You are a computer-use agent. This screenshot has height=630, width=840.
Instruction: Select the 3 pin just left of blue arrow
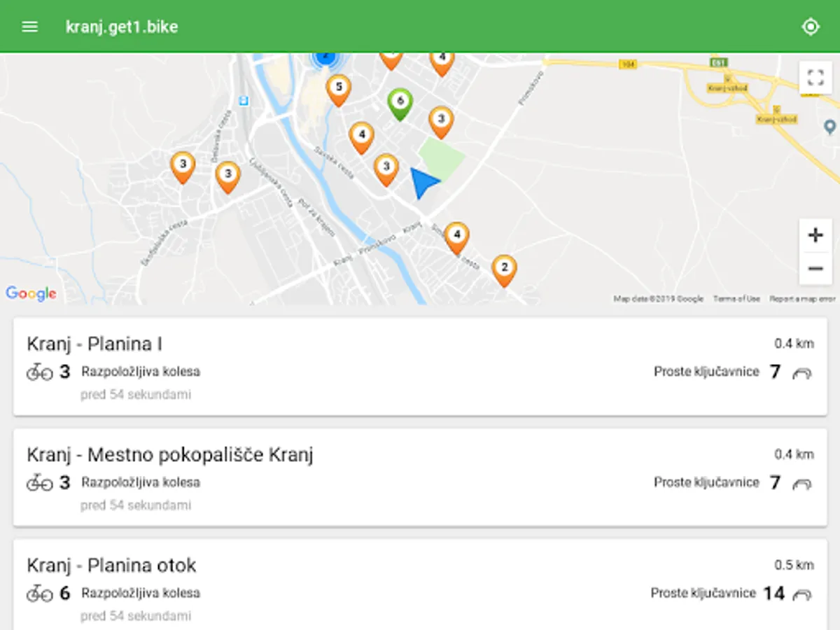pyautogui.click(x=386, y=170)
